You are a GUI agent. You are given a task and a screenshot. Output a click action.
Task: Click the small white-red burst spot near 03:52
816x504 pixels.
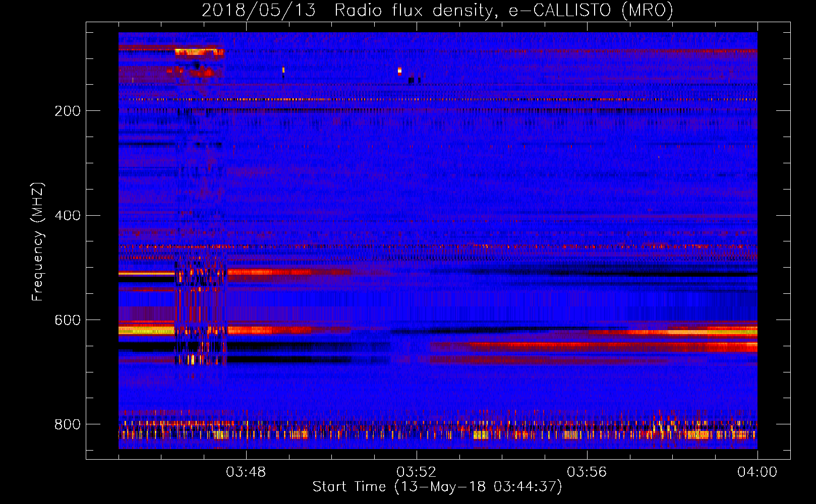399,71
